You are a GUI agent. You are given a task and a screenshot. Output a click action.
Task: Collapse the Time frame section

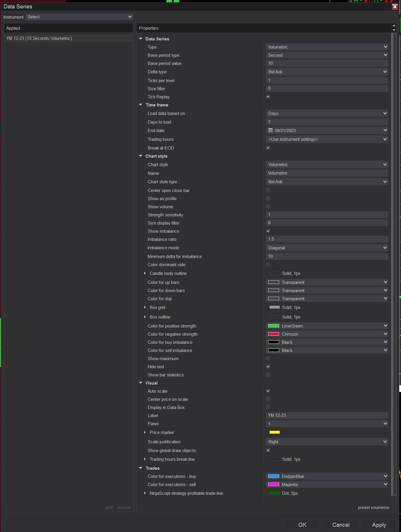[x=141, y=105]
